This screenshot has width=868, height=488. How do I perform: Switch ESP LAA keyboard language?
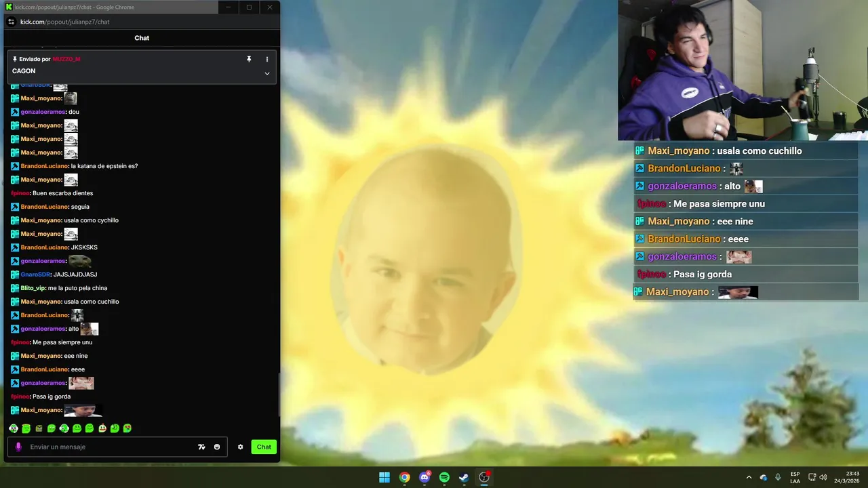coord(795,477)
